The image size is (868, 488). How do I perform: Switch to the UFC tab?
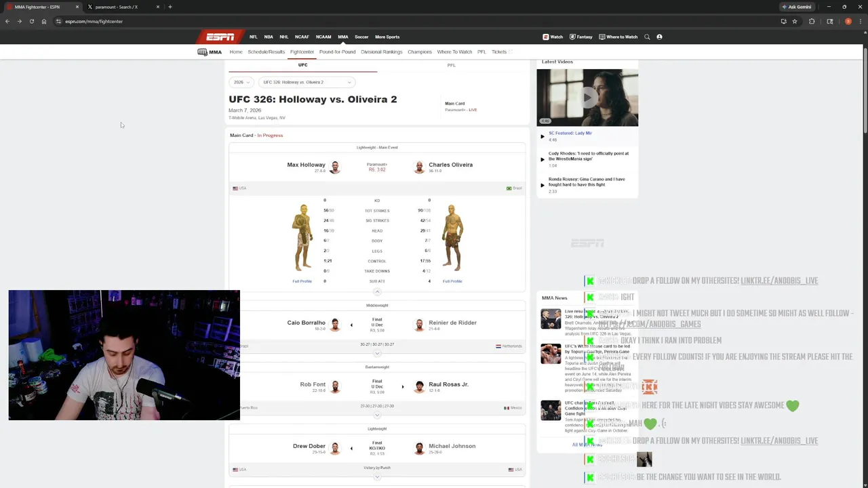click(x=302, y=65)
